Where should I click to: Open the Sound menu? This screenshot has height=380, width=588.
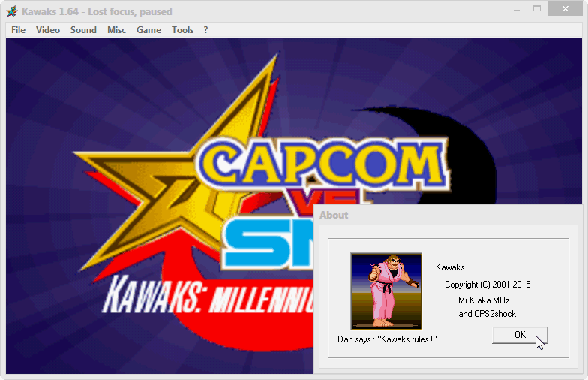click(x=83, y=30)
